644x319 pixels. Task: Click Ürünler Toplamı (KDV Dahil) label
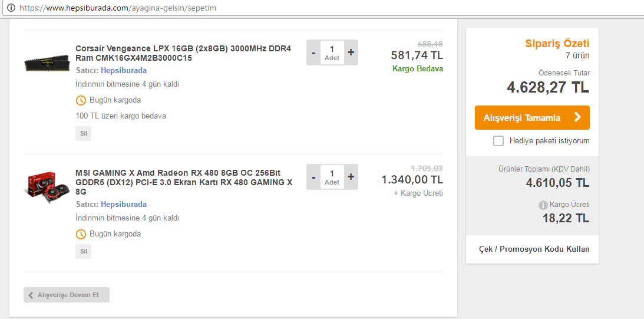pos(544,169)
